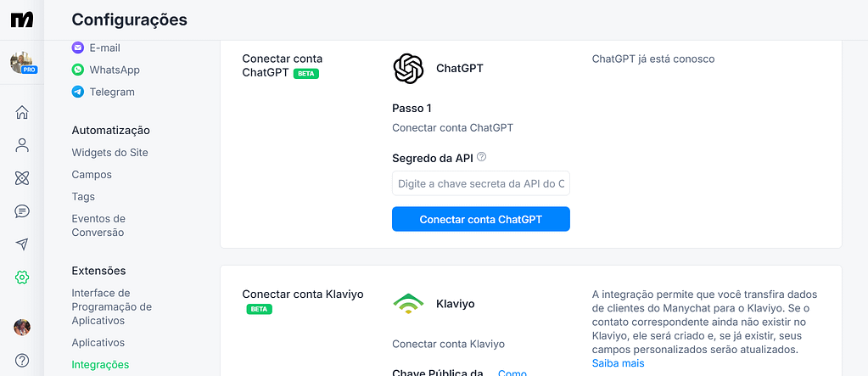Viewport: 868px width, 376px height.
Task: Click the Manychat logo icon
Action: click(x=22, y=20)
